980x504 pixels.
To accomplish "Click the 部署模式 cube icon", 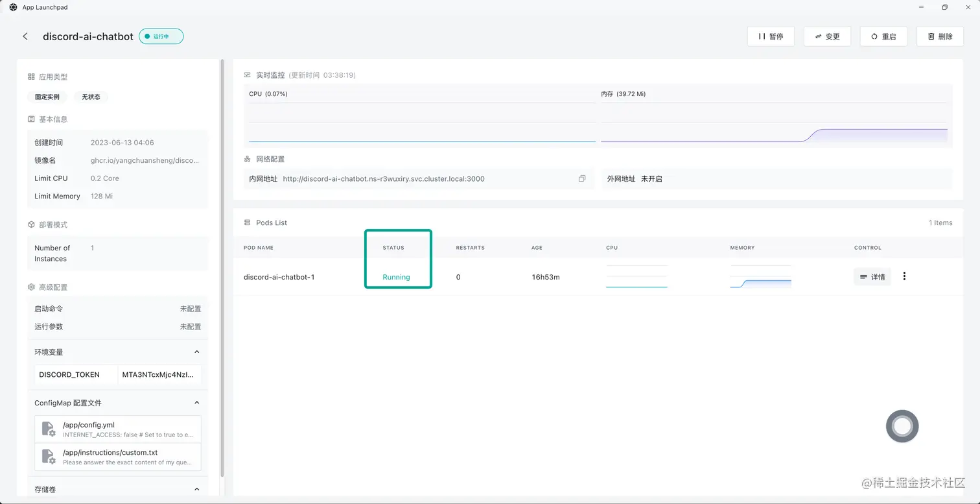I will point(31,224).
